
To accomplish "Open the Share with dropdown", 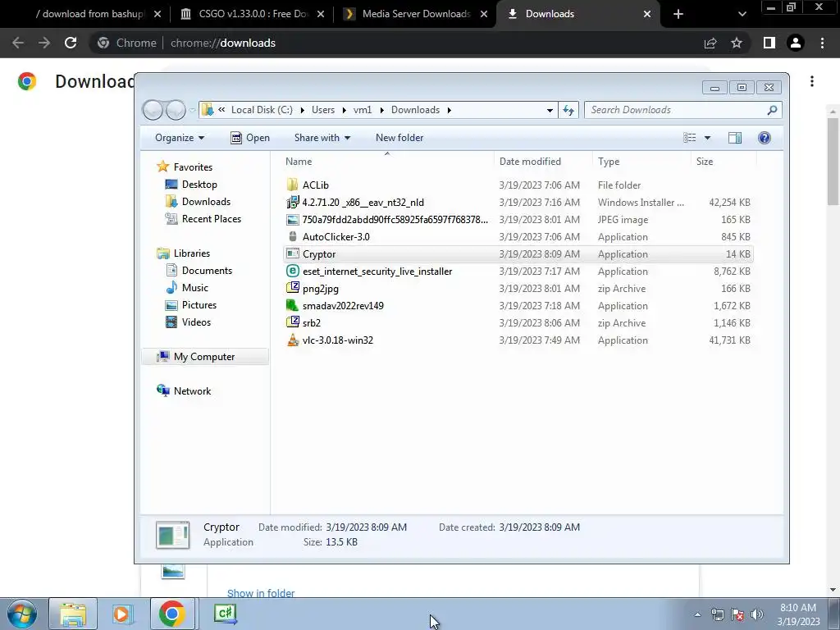I will tap(322, 138).
